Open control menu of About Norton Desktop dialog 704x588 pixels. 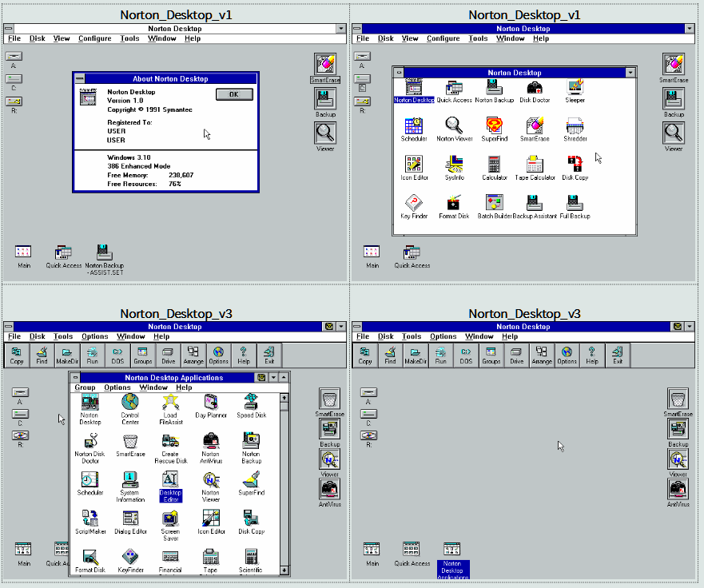pyautogui.click(x=79, y=78)
